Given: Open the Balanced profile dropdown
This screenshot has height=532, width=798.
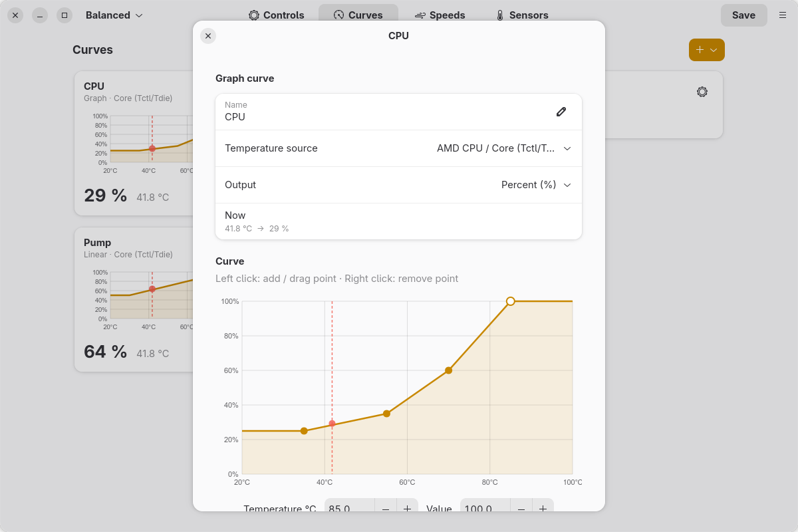Looking at the screenshot, I should coord(114,15).
